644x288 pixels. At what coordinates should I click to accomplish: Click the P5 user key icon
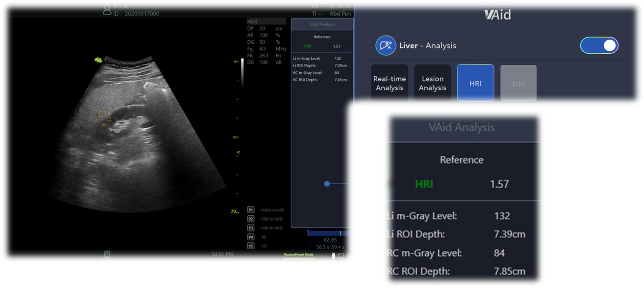click(251, 246)
